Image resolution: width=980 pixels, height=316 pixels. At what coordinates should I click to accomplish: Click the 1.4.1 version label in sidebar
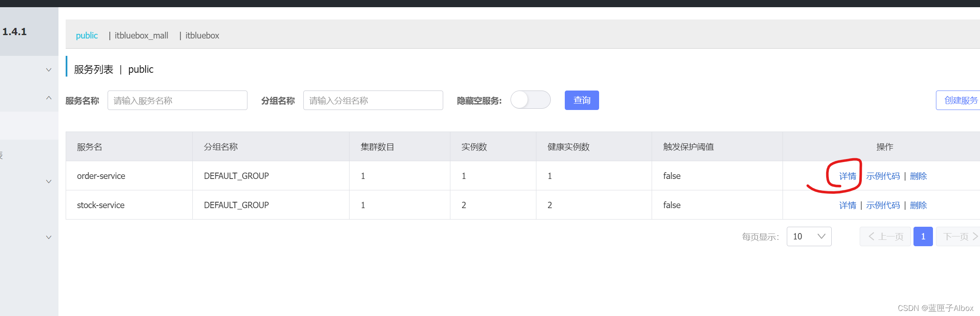tap(14, 32)
